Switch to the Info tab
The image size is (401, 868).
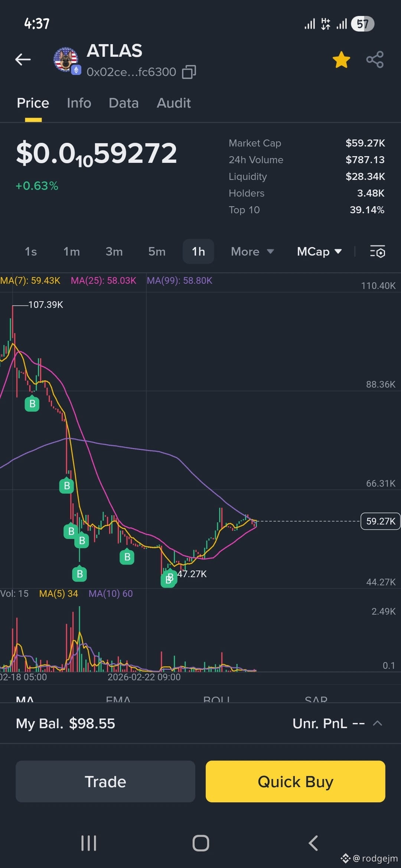tap(79, 103)
